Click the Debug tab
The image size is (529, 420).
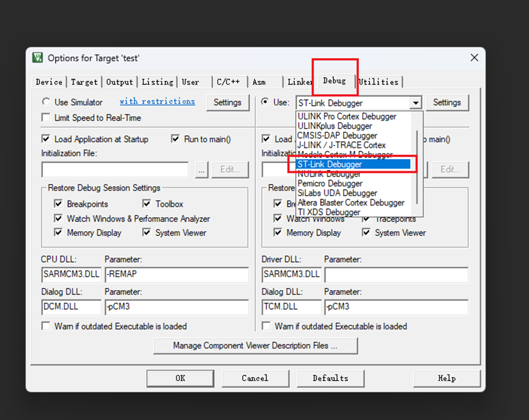tap(335, 81)
